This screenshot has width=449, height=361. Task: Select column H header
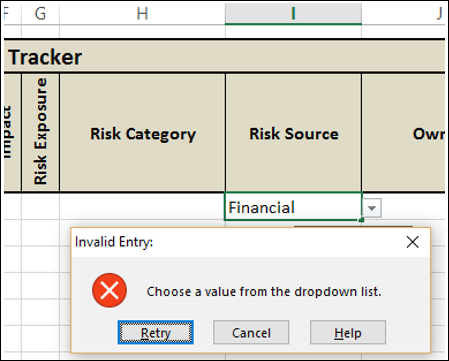click(142, 14)
